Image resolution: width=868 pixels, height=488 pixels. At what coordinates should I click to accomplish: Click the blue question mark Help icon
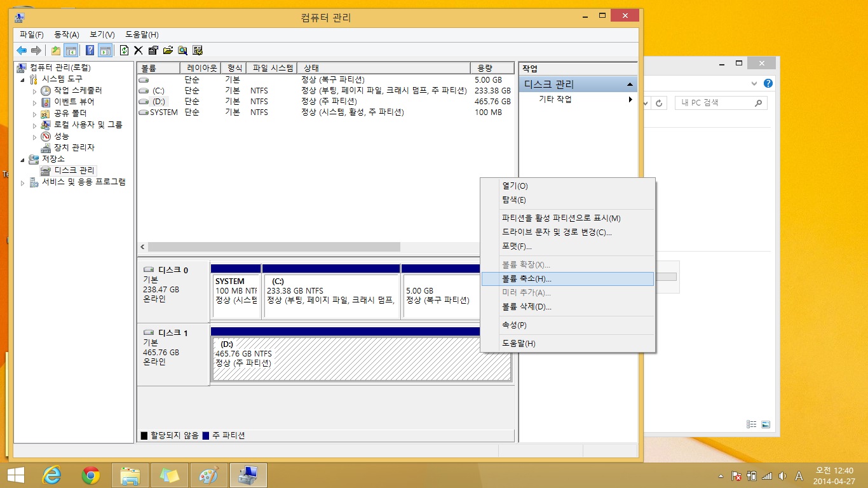pyautogui.click(x=90, y=50)
